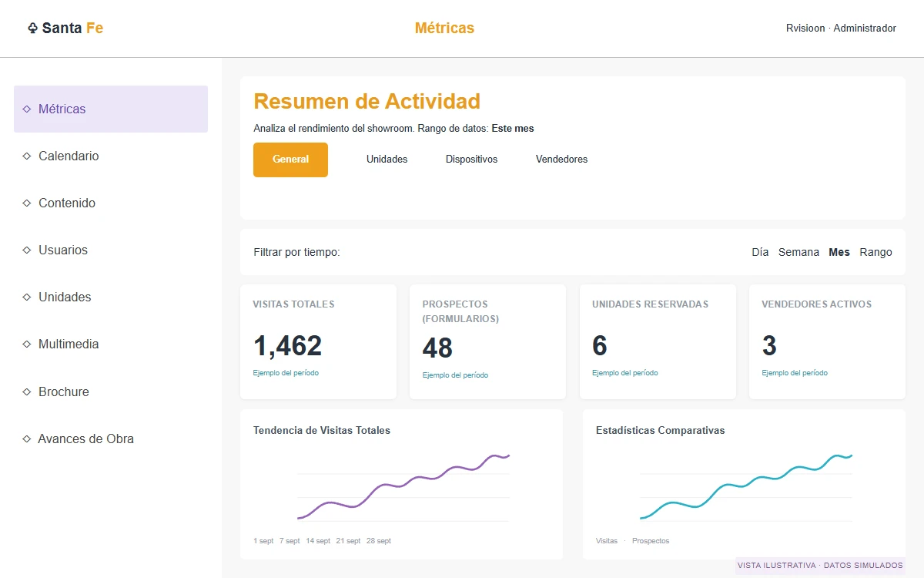924x578 pixels.
Task: Click 'Ejemplo del período' under Prospectos
Action: pos(455,375)
